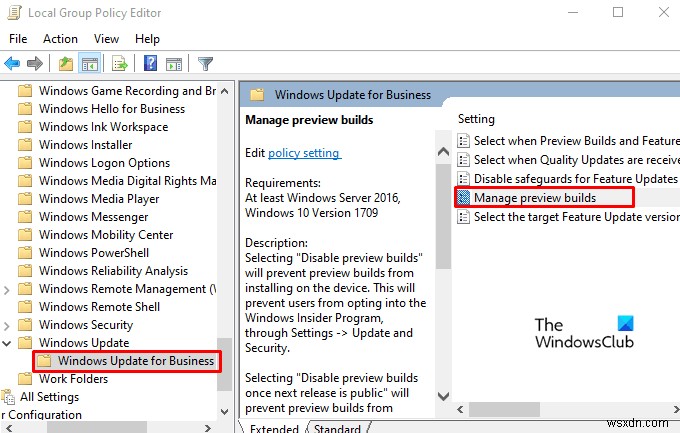Click the folder icon next to Windows Media Player

click(25, 199)
